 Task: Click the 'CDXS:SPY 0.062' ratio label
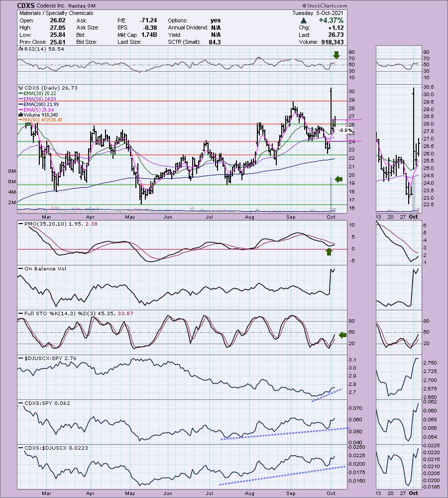(47, 403)
